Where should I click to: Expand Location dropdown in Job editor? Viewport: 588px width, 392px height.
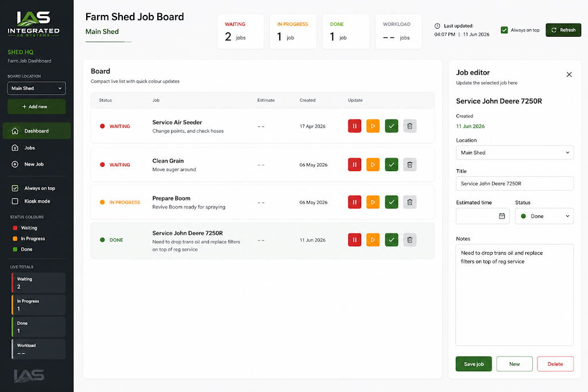point(514,153)
